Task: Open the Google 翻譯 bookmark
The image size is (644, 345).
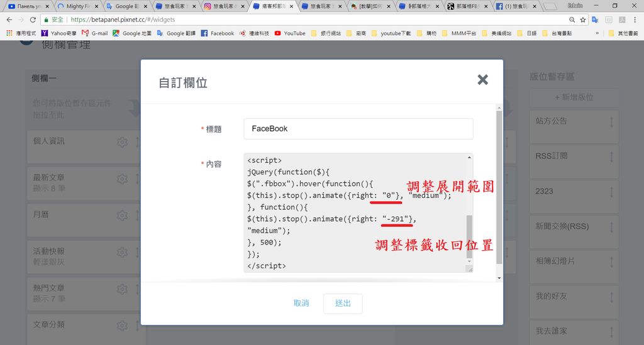Action: (176, 33)
